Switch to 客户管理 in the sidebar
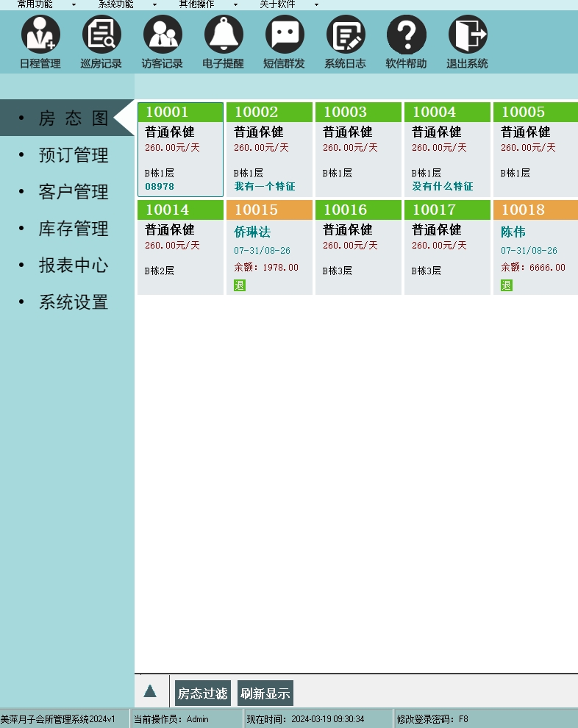 [x=73, y=192]
